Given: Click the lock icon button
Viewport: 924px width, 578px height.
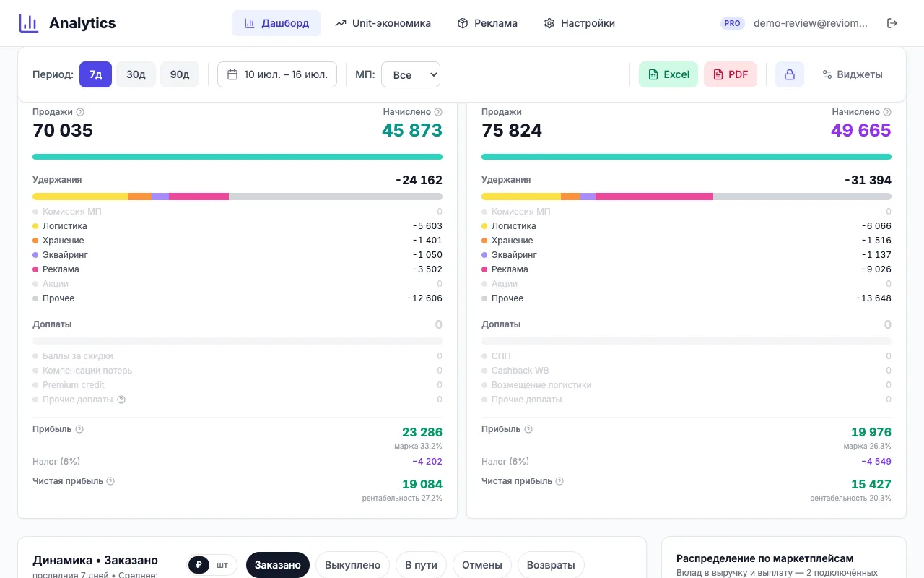Looking at the screenshot, I should pyautogui.click(x=790, y=74).
